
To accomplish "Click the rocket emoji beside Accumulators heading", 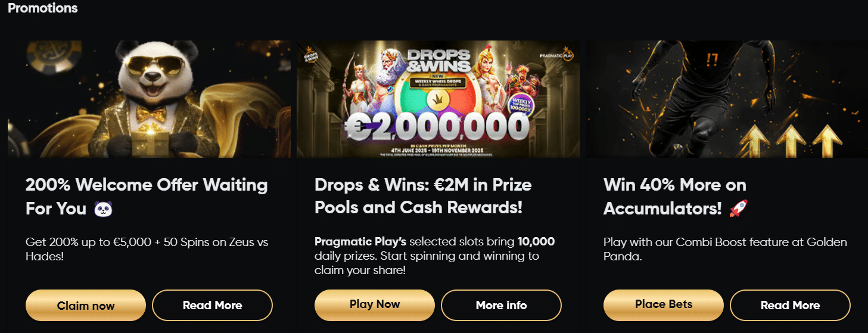I will point(738,208).
